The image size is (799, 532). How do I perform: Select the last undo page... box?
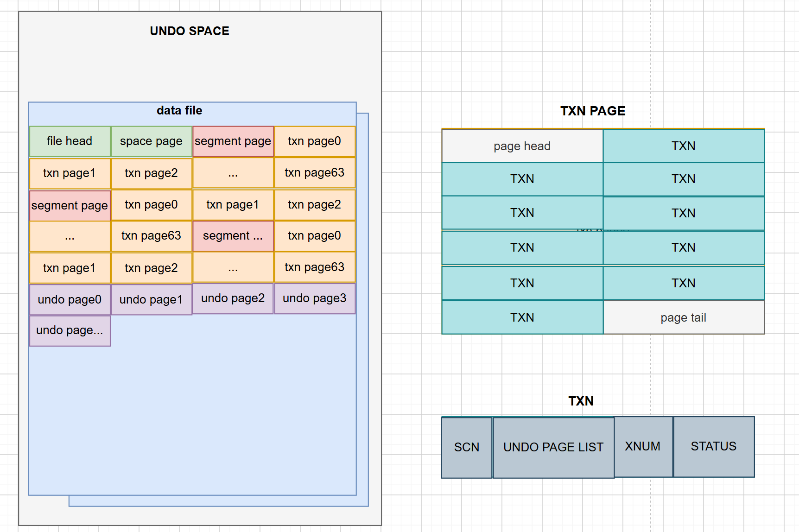tap(70, 330)
